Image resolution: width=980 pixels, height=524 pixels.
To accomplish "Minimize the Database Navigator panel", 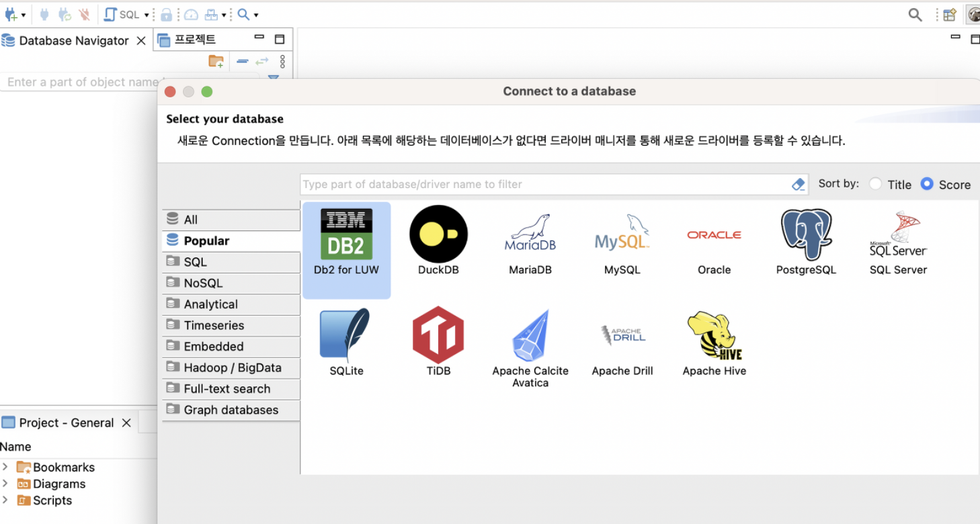I will click(x=259, y=38).
